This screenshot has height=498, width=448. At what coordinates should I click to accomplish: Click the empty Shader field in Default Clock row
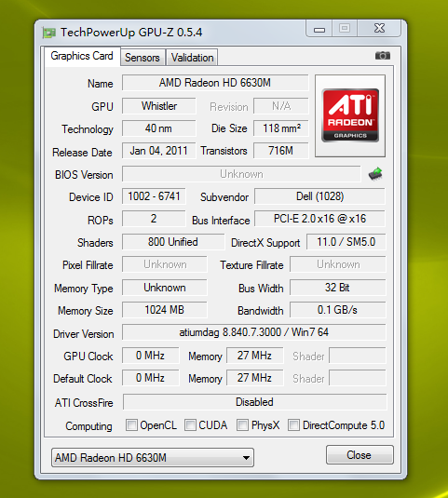click(358, 378)
